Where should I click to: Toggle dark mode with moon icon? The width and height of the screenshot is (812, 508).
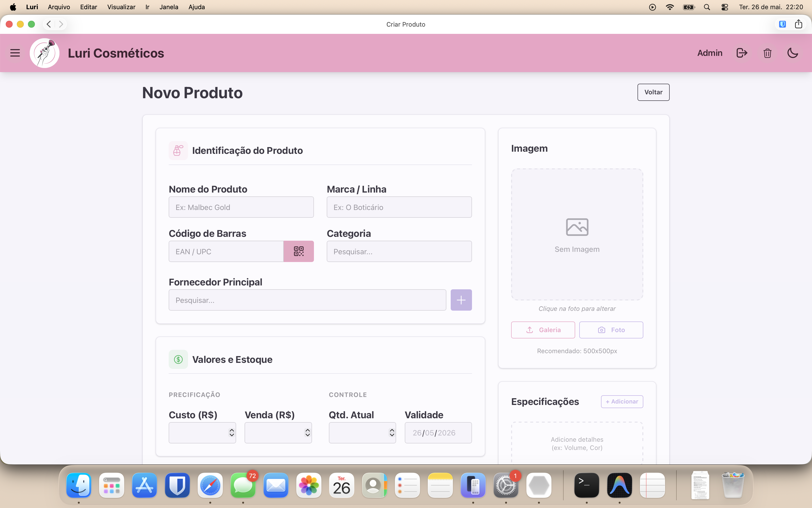click(x=793, y=53)
